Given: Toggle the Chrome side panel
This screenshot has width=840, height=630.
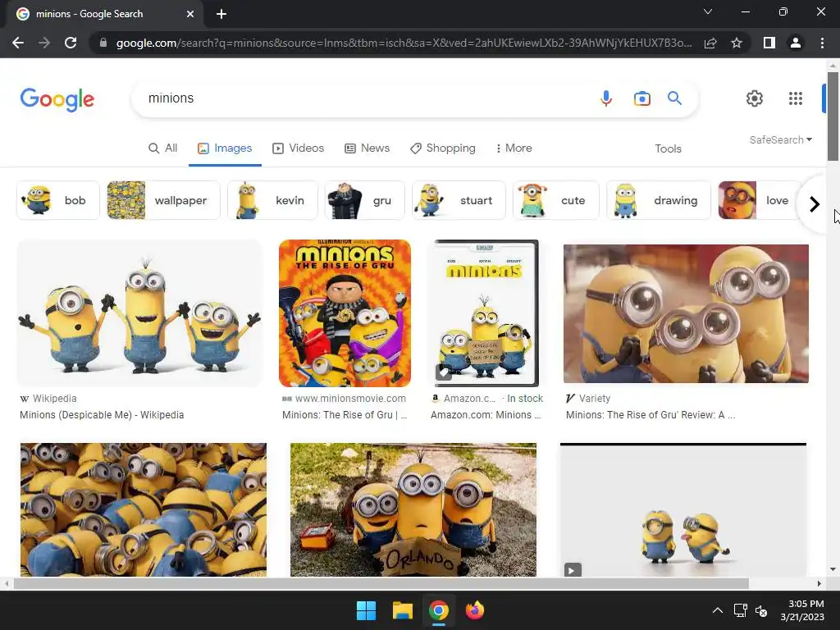Looking at the screenshot, I should pyautogui.click(x=769, y=43).
